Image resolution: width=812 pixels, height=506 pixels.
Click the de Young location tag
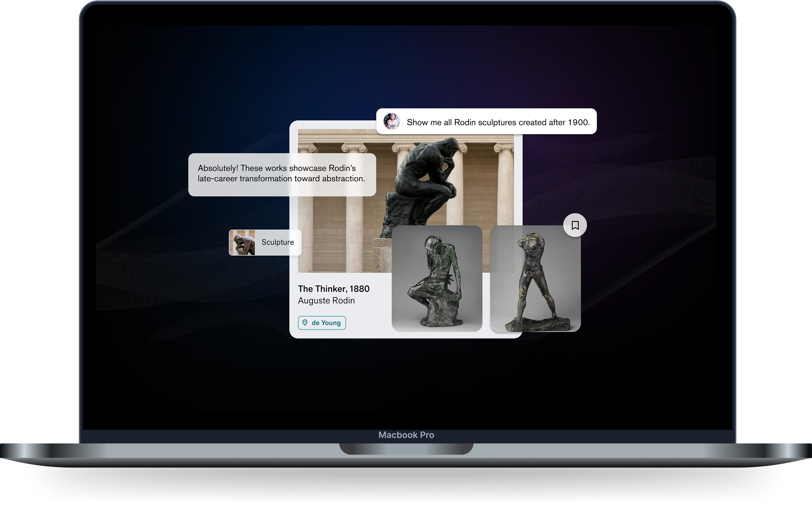[x=322, y=323]
